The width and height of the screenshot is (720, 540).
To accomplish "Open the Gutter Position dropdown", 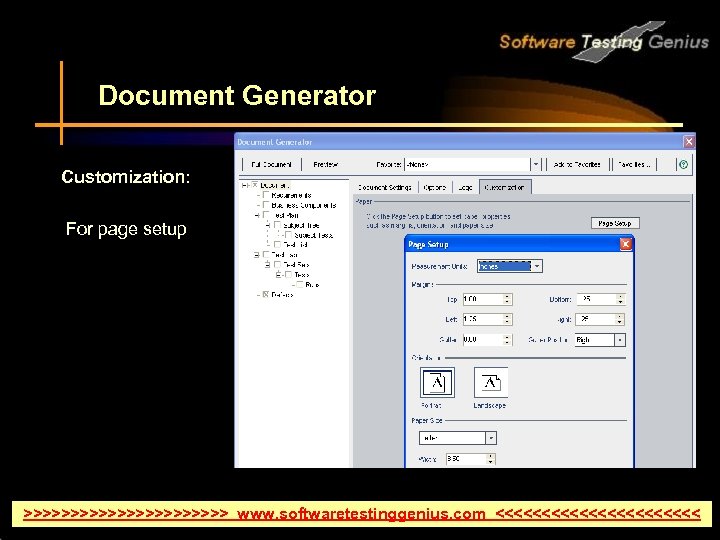I will click(620, 340).
